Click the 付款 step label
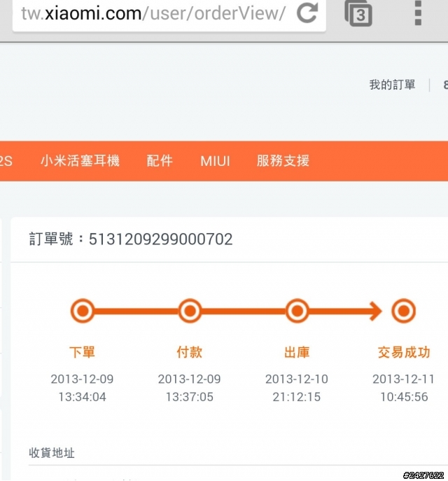Screen dimensions: 448x481 click(x=190, y=352)
